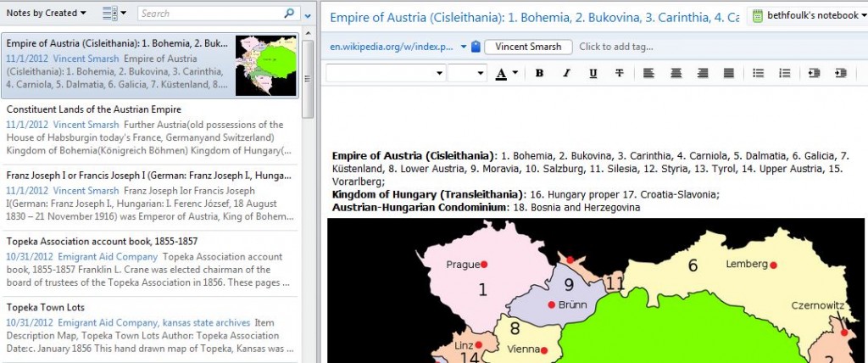Center align the note text

click(676, 73)
